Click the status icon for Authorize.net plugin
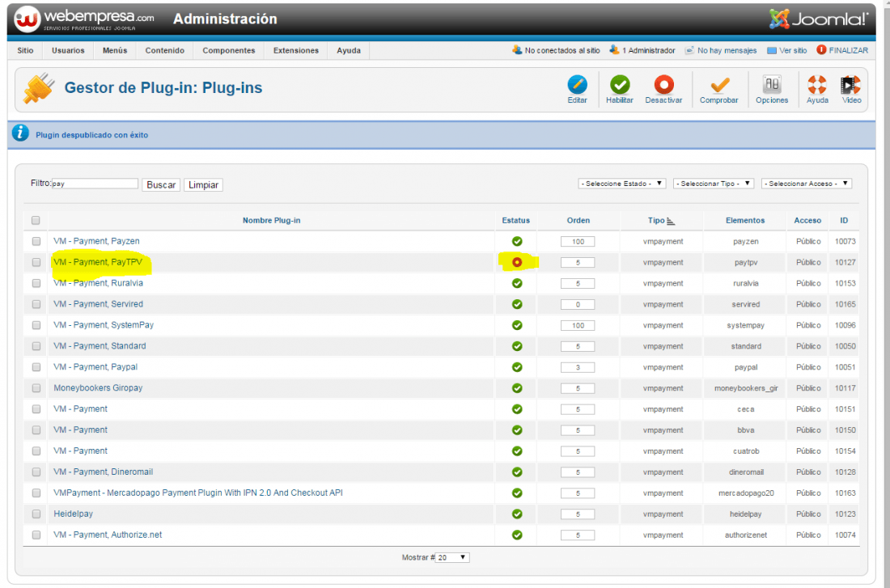Image resolution: width=890 pixels, height=588 pixels. tap(517, 535)
